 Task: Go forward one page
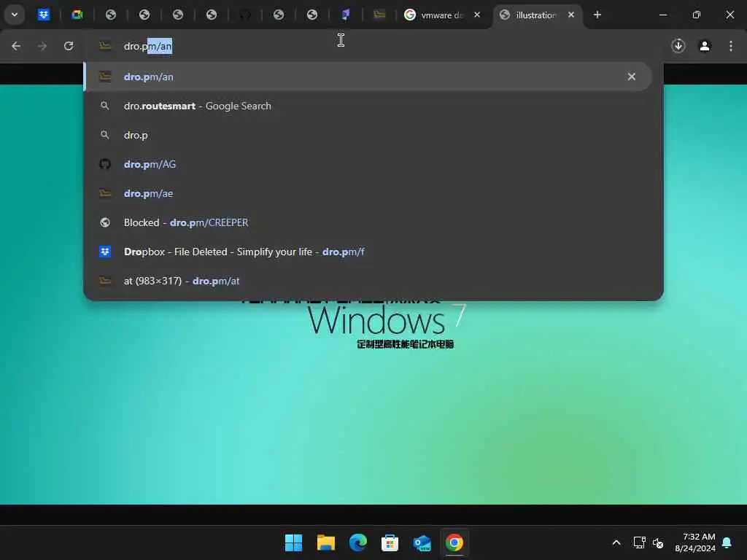coord(42,46)
